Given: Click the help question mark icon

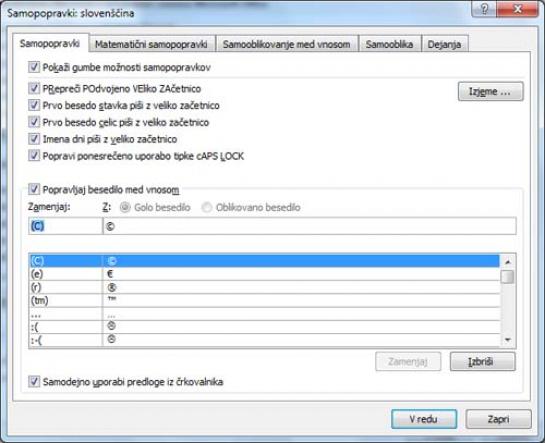Looking at the screenshot, I should (484, 8).
